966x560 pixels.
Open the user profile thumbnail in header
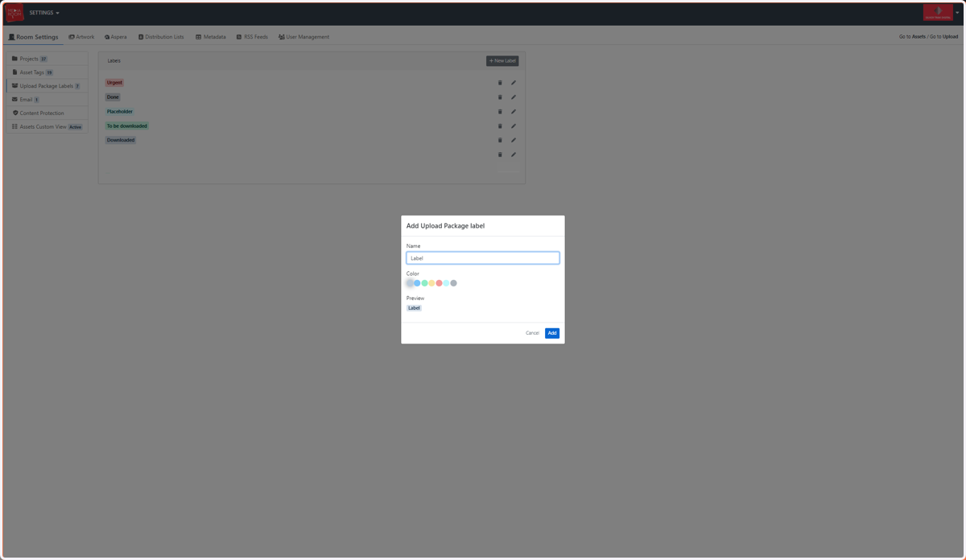click(938, 12)
